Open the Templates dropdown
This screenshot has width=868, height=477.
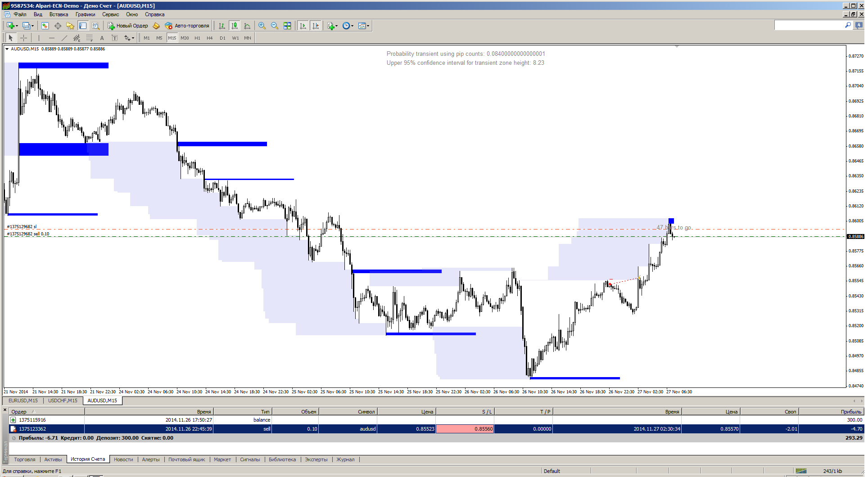click(x=363, y=26)
